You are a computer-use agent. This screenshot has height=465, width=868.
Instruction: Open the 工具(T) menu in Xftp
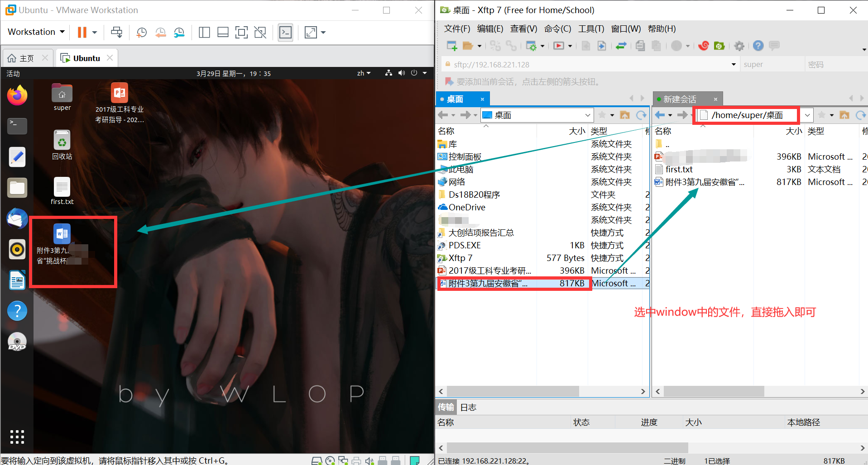590,28
